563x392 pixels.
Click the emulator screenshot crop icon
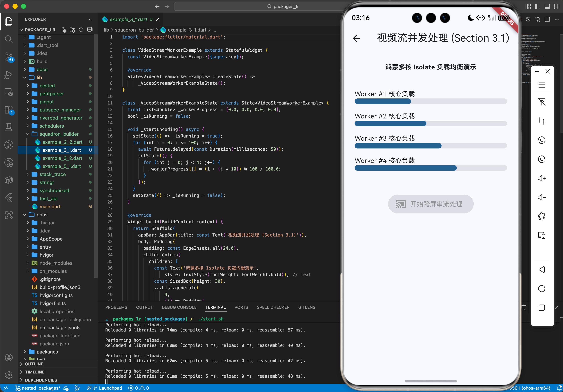542,121
